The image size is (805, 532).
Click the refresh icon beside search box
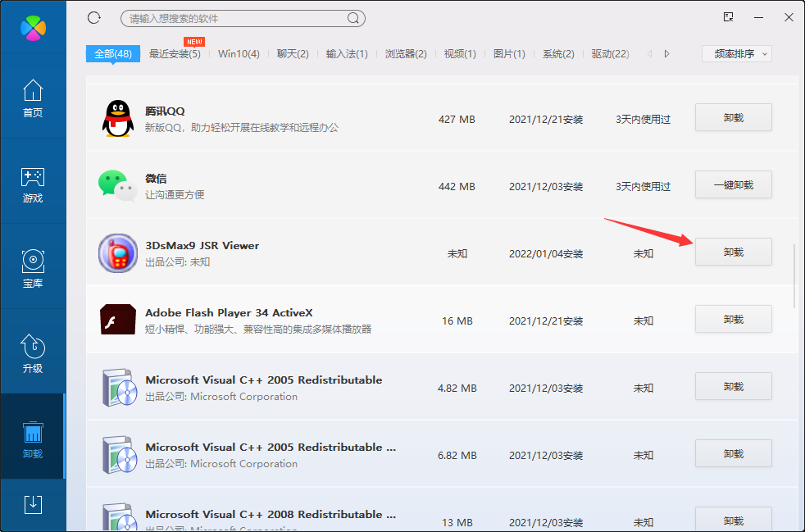click(x=94, y=18)
